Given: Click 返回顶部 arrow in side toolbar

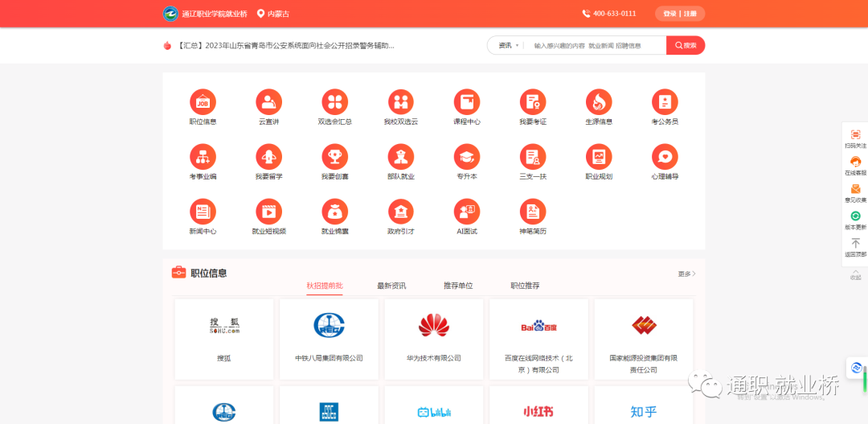Looking at the screenshot, I should tap(855, 248).
